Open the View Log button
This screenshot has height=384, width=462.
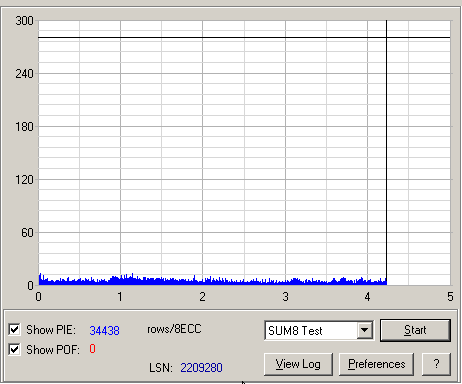tap(298, 364)
